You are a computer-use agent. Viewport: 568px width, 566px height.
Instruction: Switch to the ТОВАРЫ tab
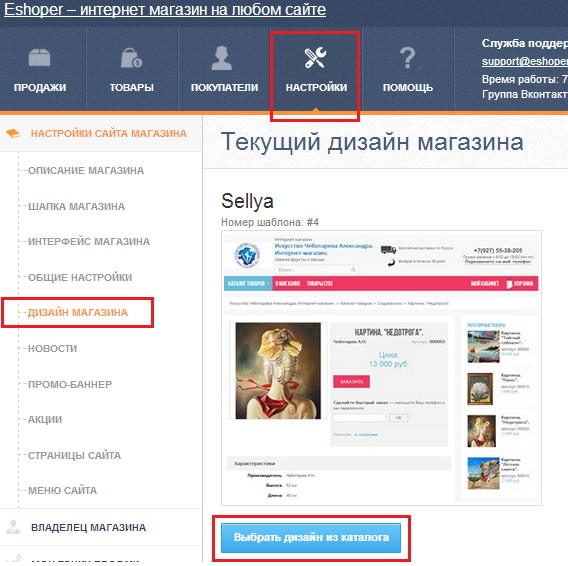coord(132,87)
